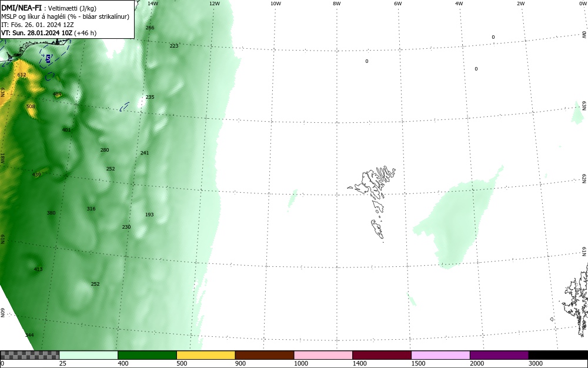Click the 62N latitude label

pos(584,178)
